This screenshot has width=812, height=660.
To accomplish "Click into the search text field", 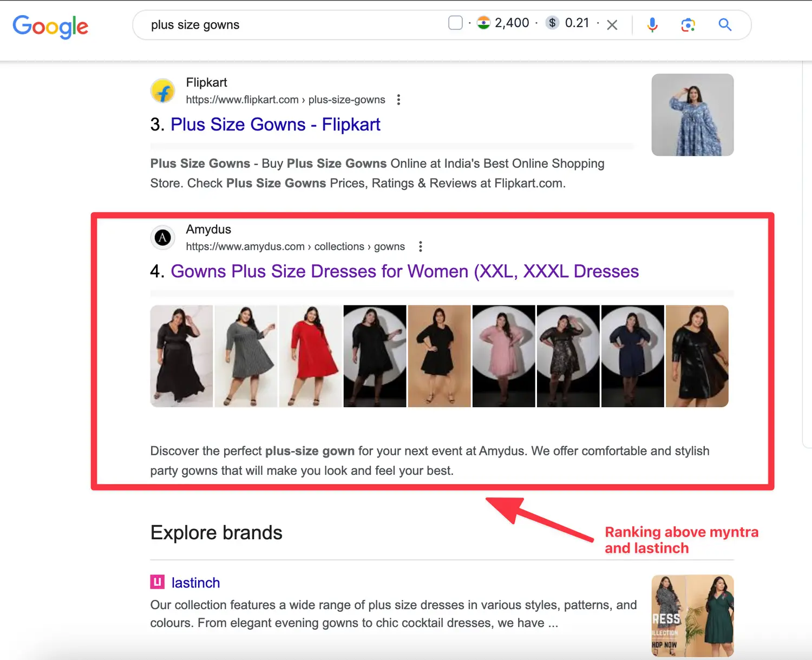I will (292, 25).
